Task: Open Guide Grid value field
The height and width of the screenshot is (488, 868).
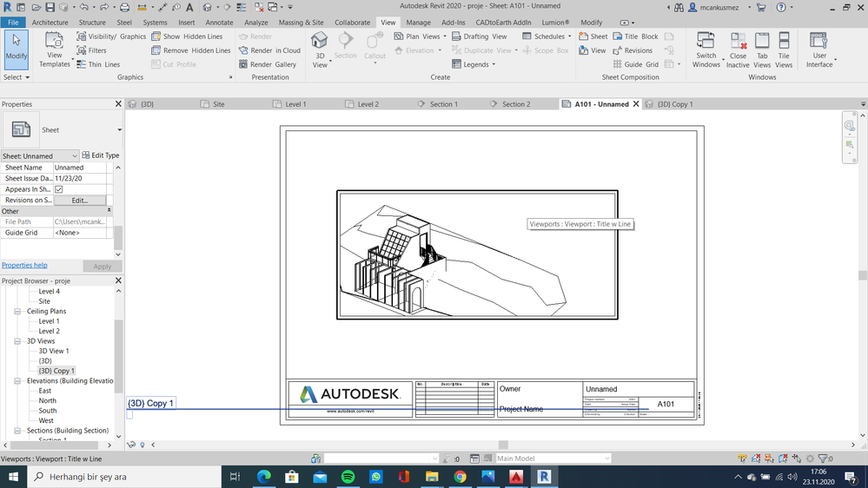Action: [x=80, y=233]
